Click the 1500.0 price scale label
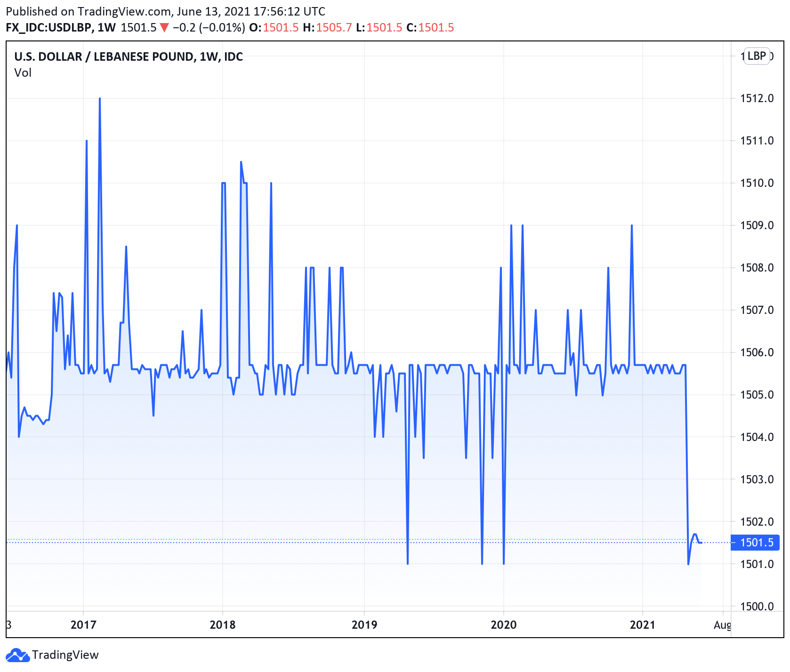Screen dimensions: 790x672 pos(757,607)
